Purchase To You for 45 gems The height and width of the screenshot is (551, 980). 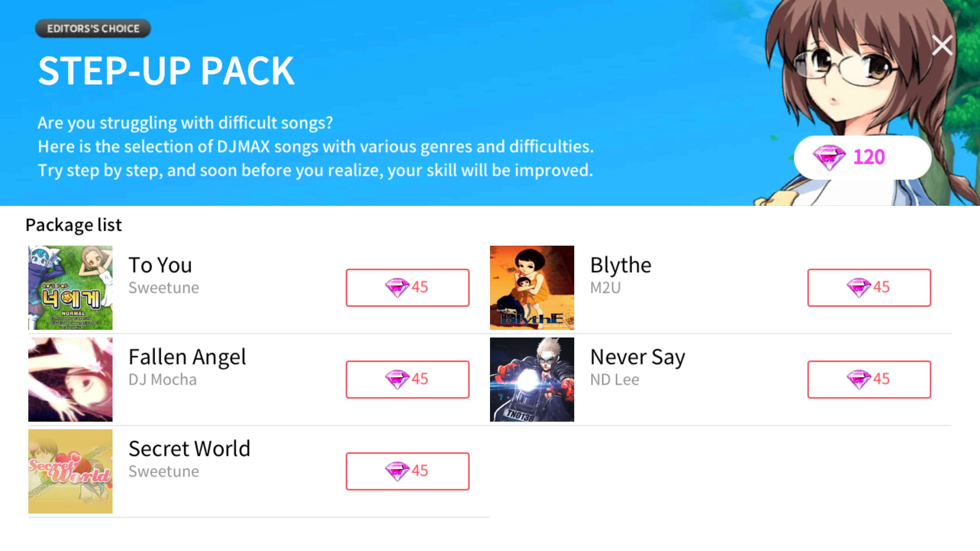click(407, 287)
